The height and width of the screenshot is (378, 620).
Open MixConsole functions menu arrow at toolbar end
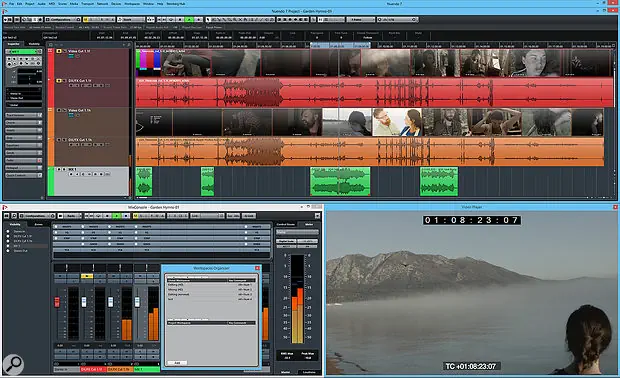point(318,216)
